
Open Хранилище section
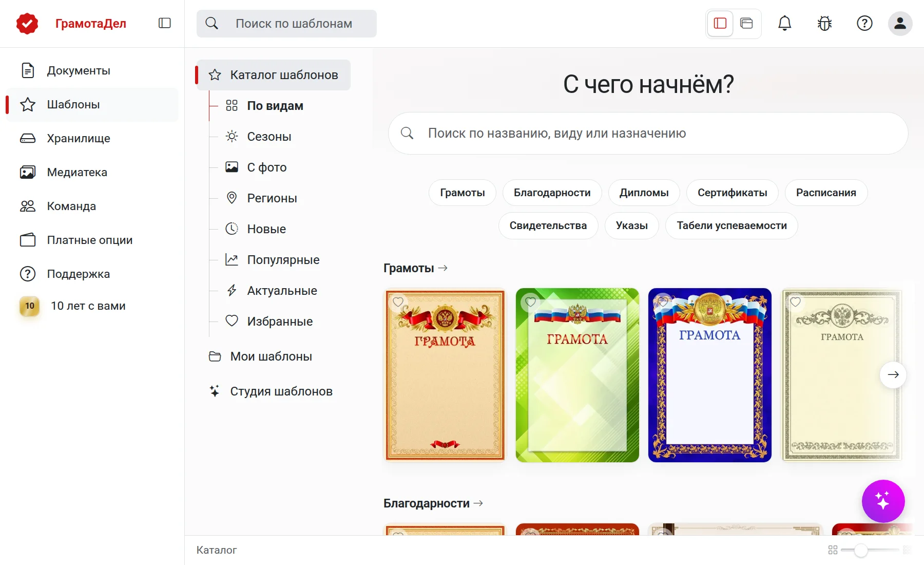point(92,138)
